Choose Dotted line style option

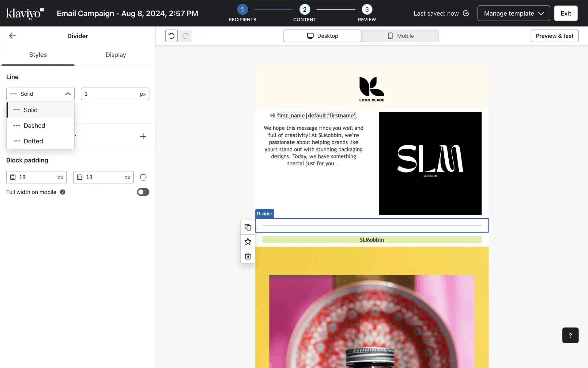point(33,141)
